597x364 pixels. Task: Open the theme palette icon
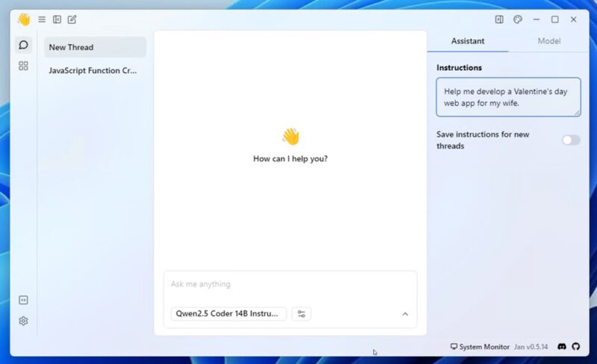coord(518,19)
